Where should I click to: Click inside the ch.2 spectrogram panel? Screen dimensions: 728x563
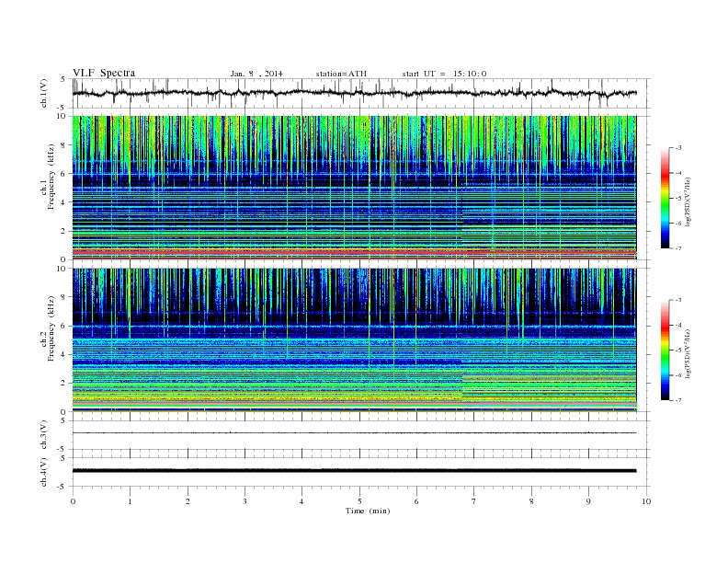pyautogui.click(x=354, y=340)
